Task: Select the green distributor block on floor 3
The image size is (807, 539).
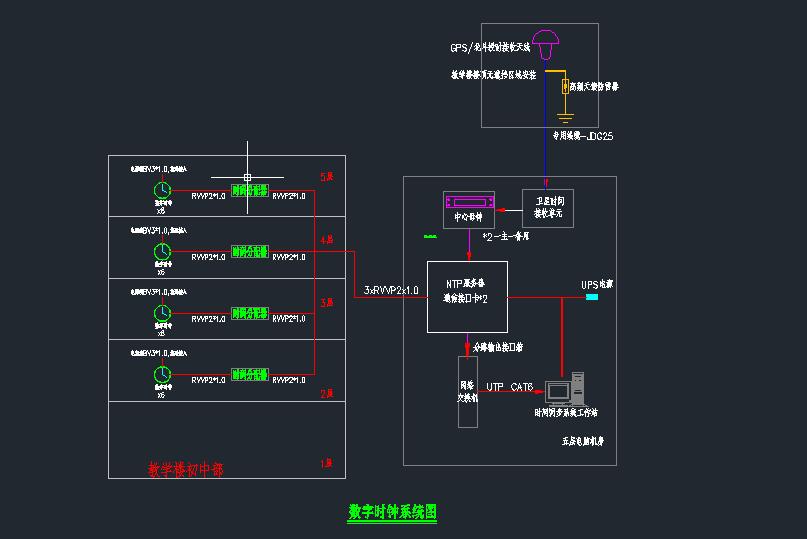Action: click(x=250, y=312)
